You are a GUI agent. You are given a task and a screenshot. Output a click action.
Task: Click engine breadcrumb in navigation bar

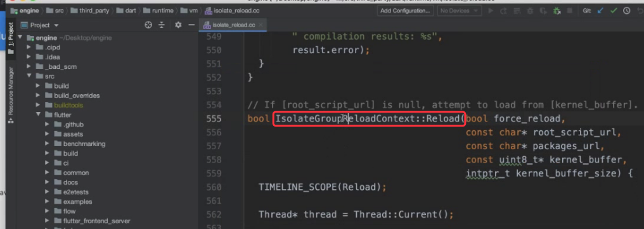[x=25, y=11]
